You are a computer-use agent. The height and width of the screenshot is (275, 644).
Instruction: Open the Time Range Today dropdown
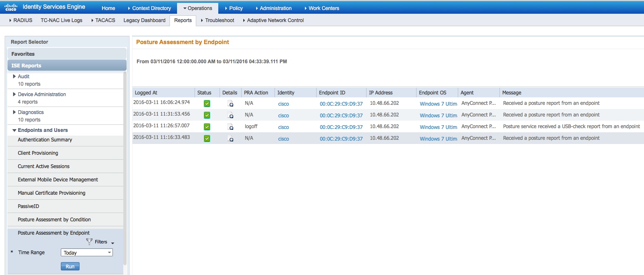(x=87, y=253)
